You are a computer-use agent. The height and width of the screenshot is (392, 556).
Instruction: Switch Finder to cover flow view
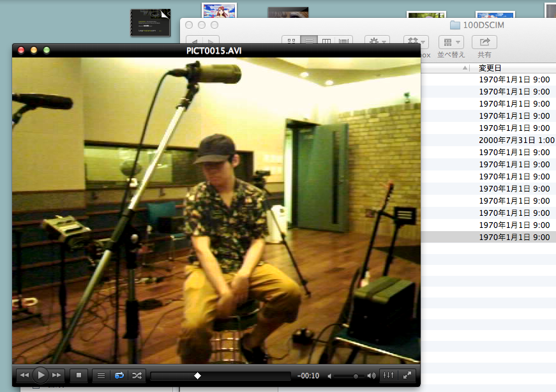(x=344, y=41)
